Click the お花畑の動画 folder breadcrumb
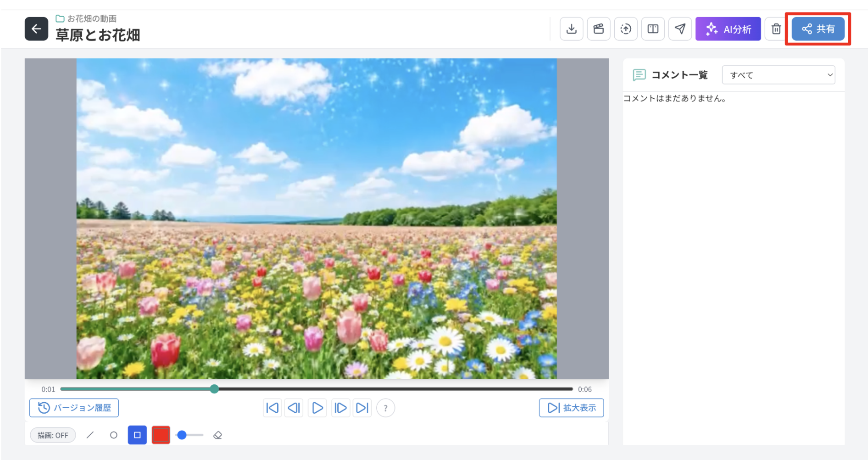This screenshot has width=868, height=460. click(x=86, y=19)
